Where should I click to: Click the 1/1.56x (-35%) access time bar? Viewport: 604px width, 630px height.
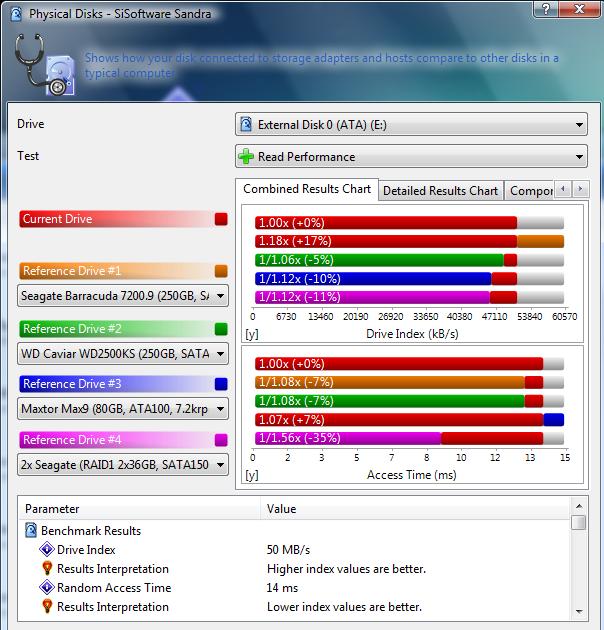[x=348, y=438]
